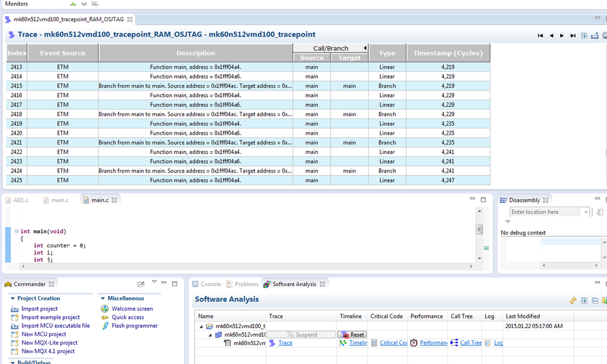Click the Reset button in Software Analysis
The height and width of the screenshot is (364, 607).
(x=352, y=335)
